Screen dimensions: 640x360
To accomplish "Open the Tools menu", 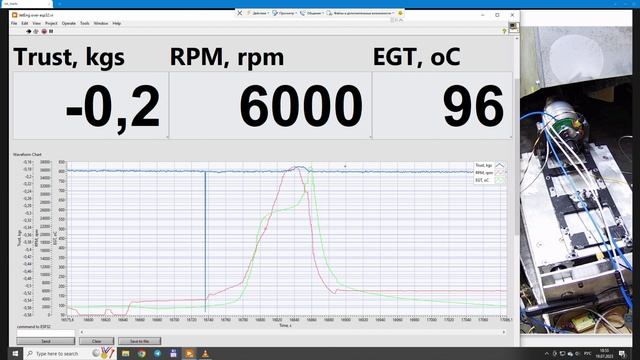I will tap(84, 23).
